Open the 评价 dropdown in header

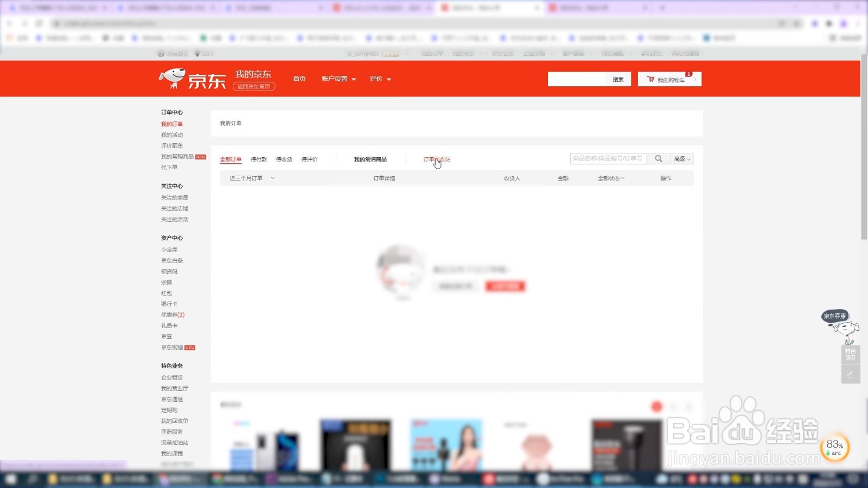(x=380, y=79)
